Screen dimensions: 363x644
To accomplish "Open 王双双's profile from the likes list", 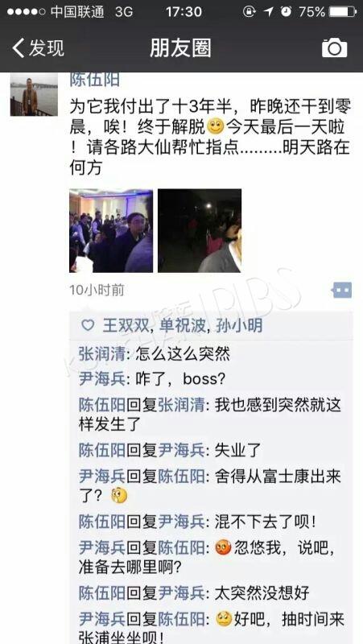I will 122,326.
